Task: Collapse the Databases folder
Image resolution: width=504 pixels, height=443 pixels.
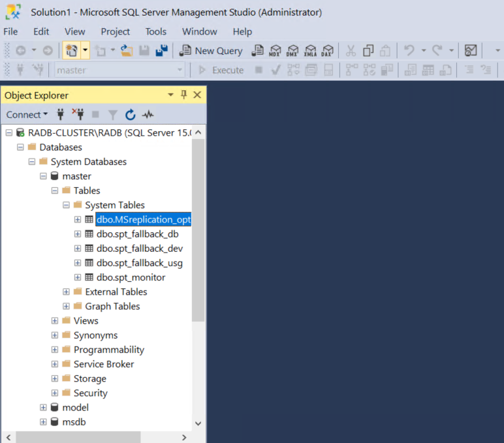Action: (x=20, y=147)
